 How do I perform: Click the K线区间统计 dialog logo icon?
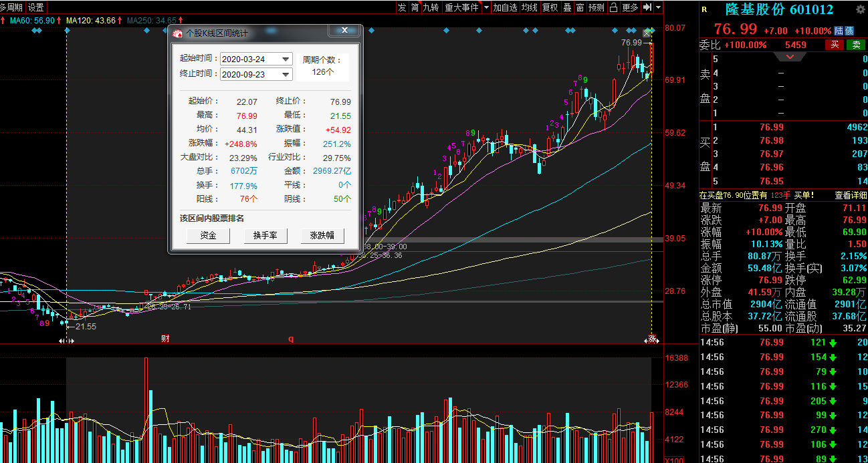tap(177, 33)
